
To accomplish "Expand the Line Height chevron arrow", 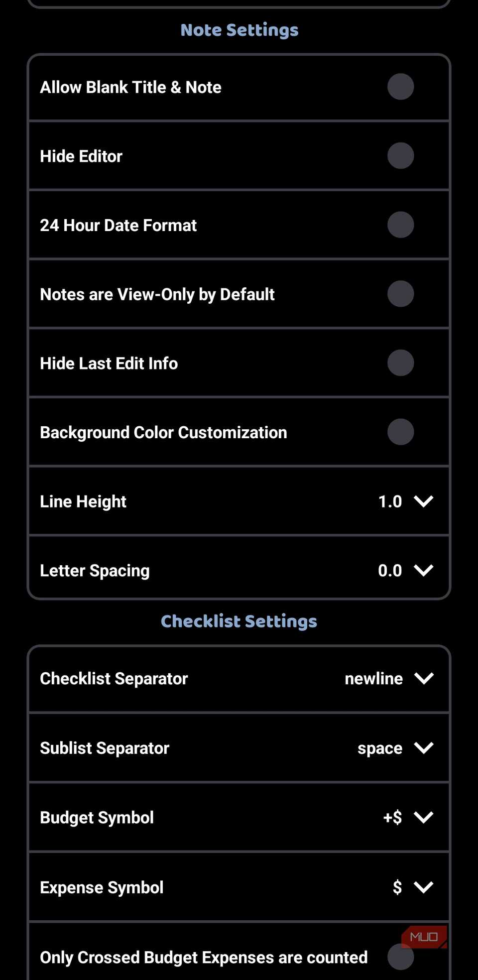I will tap(423, 501).
